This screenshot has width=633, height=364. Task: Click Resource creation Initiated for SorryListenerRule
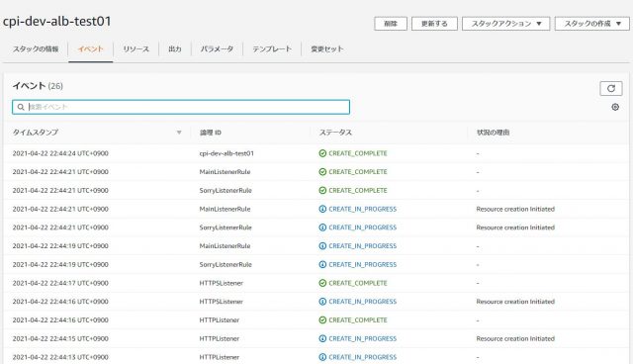(515, 227)
